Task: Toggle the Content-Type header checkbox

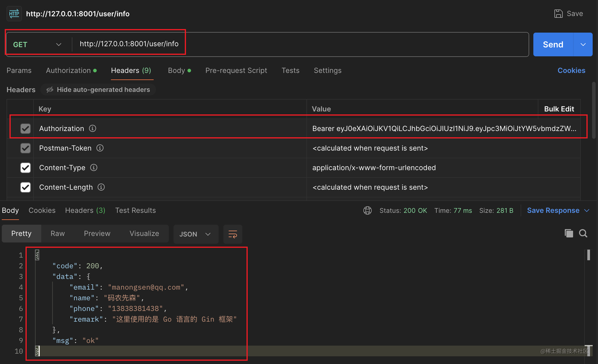Action: coord(24,167)
